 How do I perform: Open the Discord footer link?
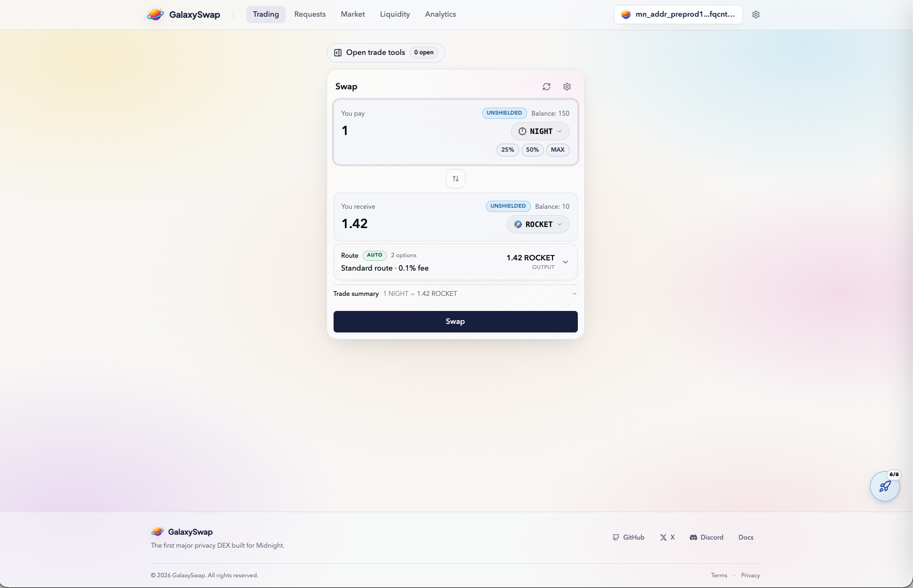706,537
